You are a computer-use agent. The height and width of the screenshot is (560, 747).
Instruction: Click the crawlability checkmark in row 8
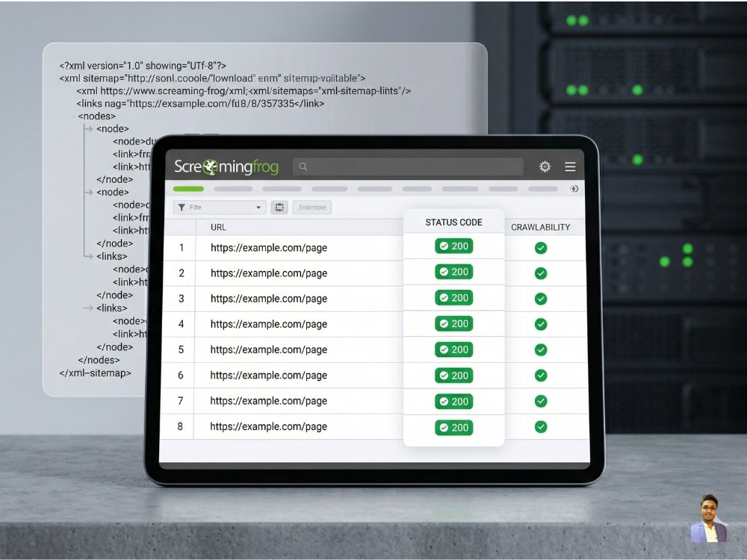pyautogui.click(x=541, y=426)
